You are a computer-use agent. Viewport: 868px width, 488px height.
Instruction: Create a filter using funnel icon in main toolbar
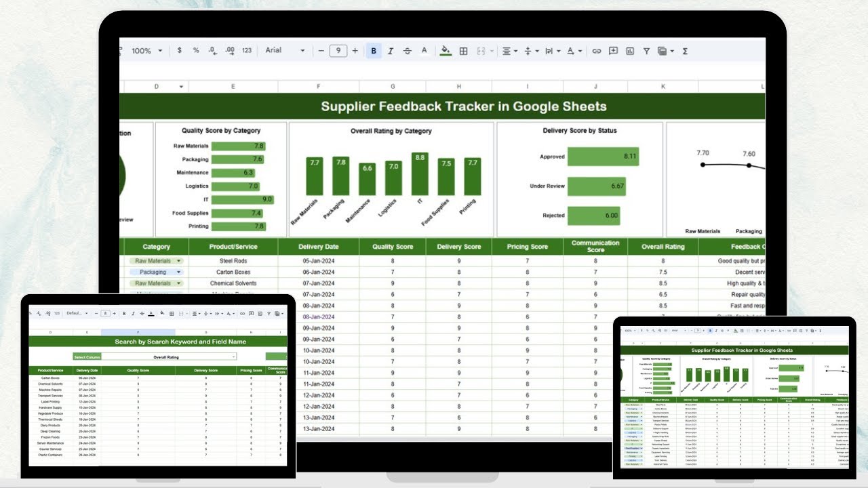click(x=646, y=51)
